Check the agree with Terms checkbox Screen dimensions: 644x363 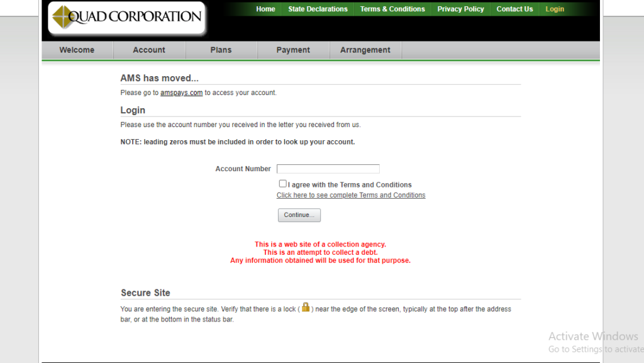283,184
